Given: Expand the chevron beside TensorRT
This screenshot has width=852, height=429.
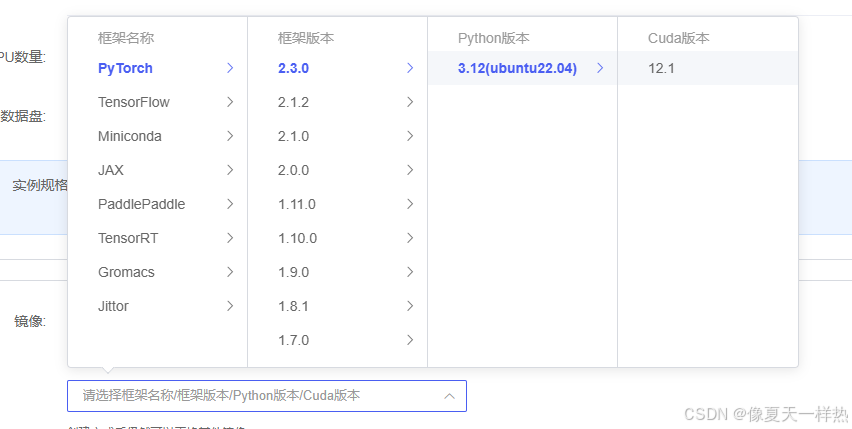Looking at the screenshot, I should pos(230,238).
